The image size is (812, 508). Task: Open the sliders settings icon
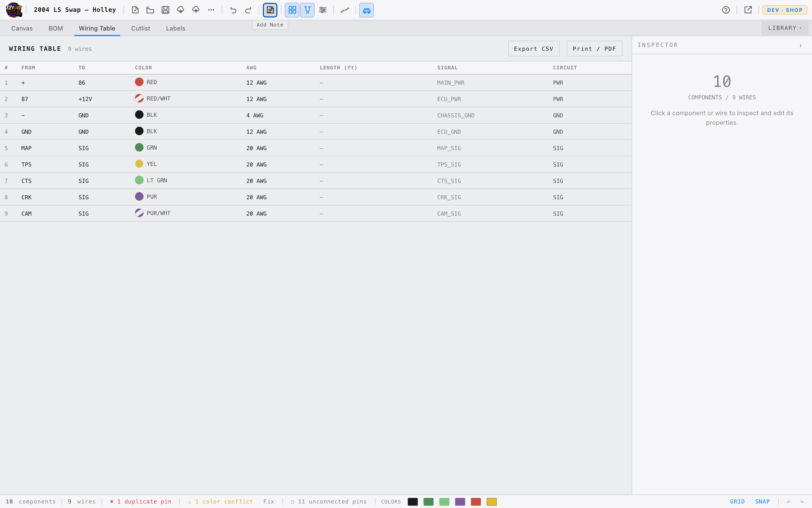323,10
